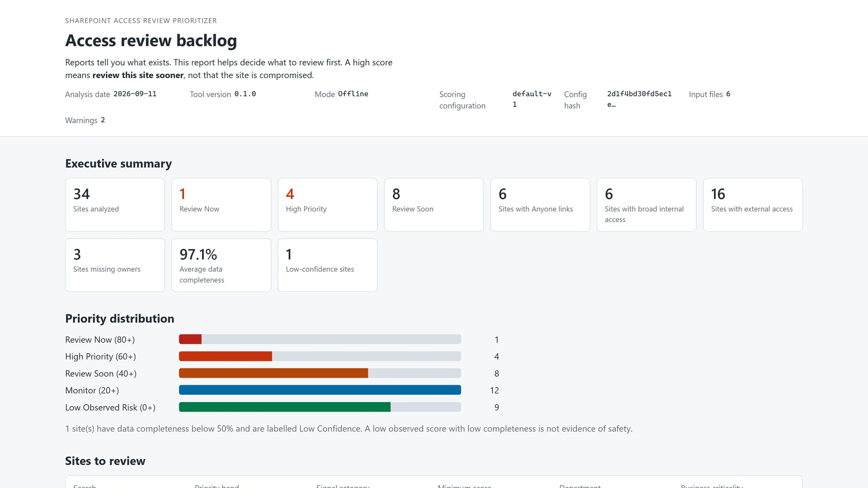Click the Review Soon distribution count 8
868x488 pixels.
pyautogui.click(x=496, y=373)
